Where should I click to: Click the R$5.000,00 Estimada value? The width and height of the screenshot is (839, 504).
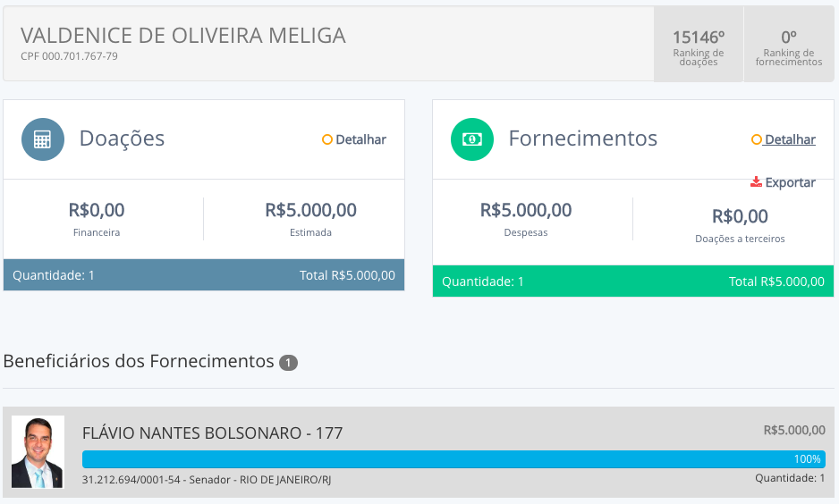tap(310, 211)
